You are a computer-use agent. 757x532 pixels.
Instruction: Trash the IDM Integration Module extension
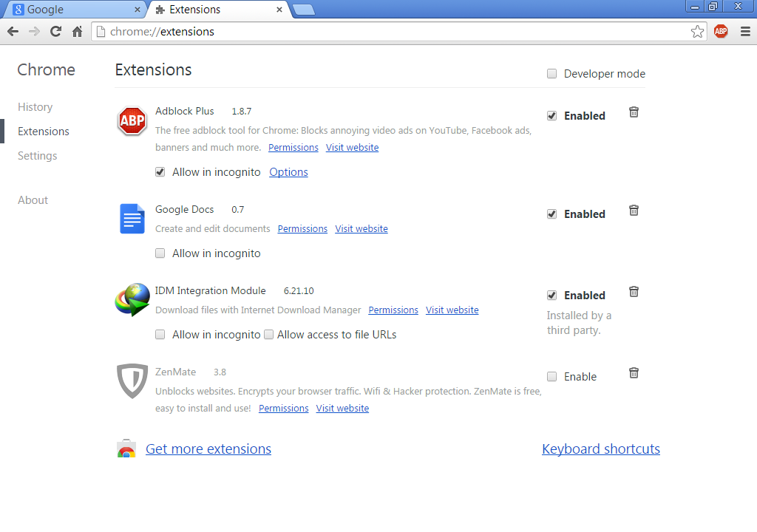(x=634, y=292)
